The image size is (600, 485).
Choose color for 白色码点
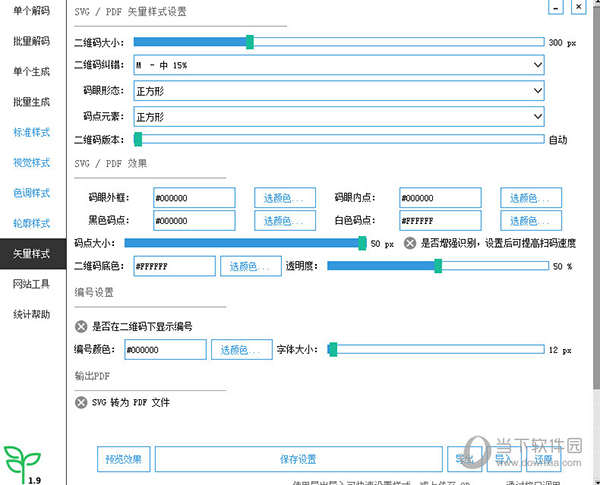pos(531,220)
